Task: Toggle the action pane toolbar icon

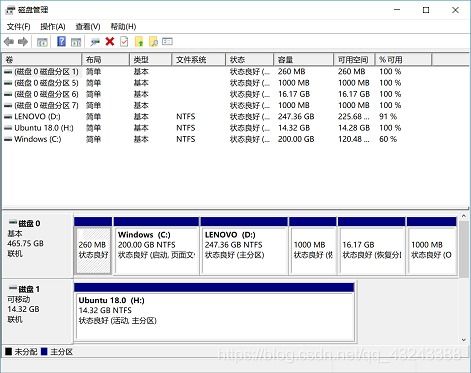Action: (x=76, y=42)
